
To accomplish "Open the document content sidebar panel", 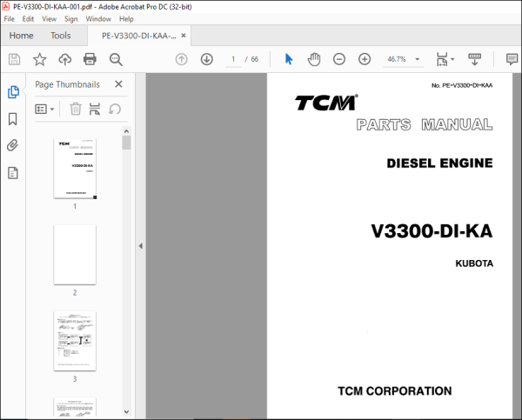I will [13, 173].
